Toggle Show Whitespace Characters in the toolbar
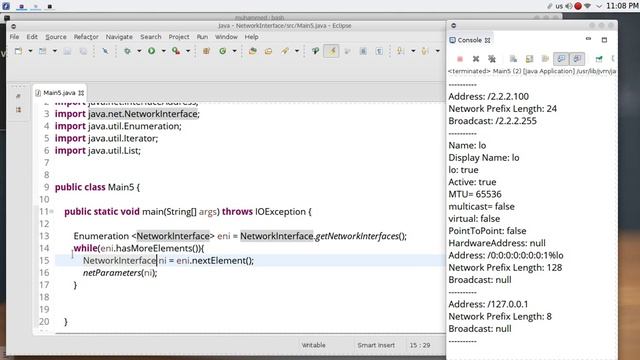Image resolution: width=640 pixels, height=360 pixels. tap(379, 51)
